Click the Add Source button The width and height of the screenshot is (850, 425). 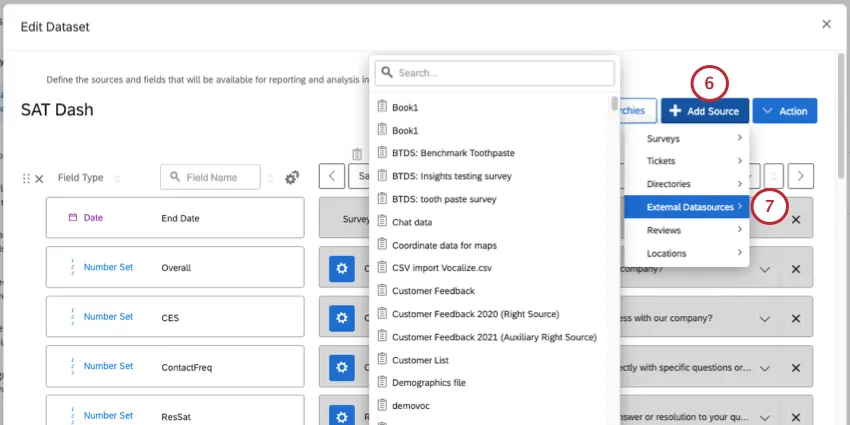[704, 111]
